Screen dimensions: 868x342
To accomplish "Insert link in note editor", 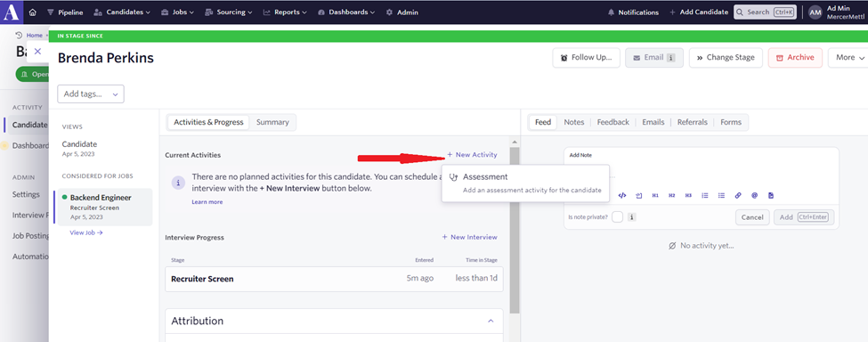I will [738, 195].
